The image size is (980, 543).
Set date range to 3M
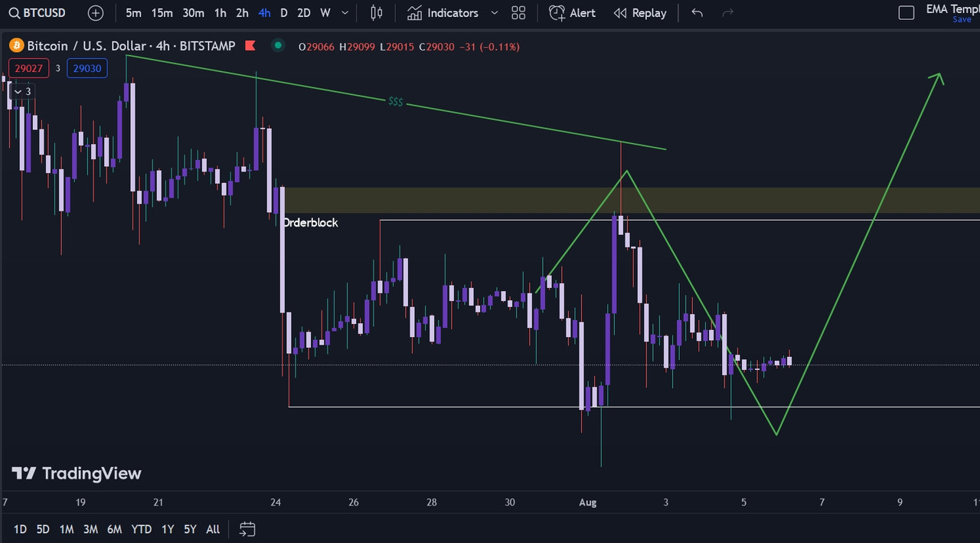pyautogui.click(x=90, y=528)
